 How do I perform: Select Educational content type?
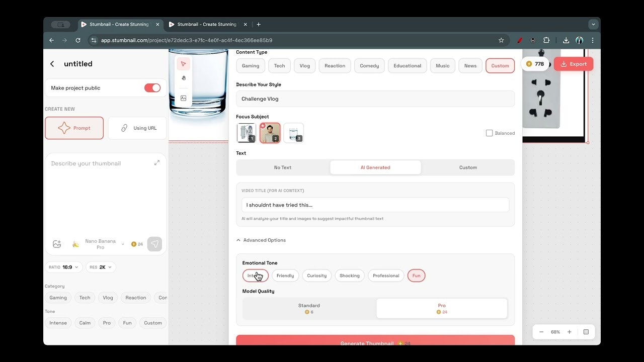click(x=408, y=66)
